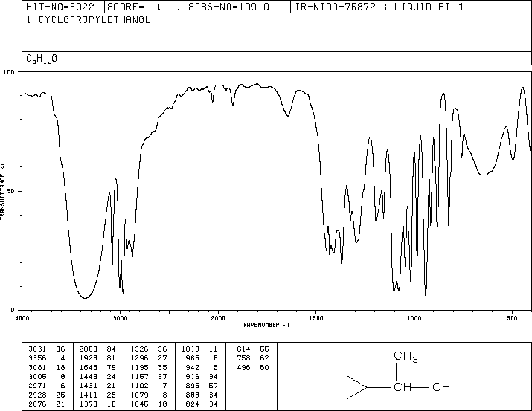Click the 1000 x-axis tick label
This screenshot has width=532, height=411.
click(414, 318)
